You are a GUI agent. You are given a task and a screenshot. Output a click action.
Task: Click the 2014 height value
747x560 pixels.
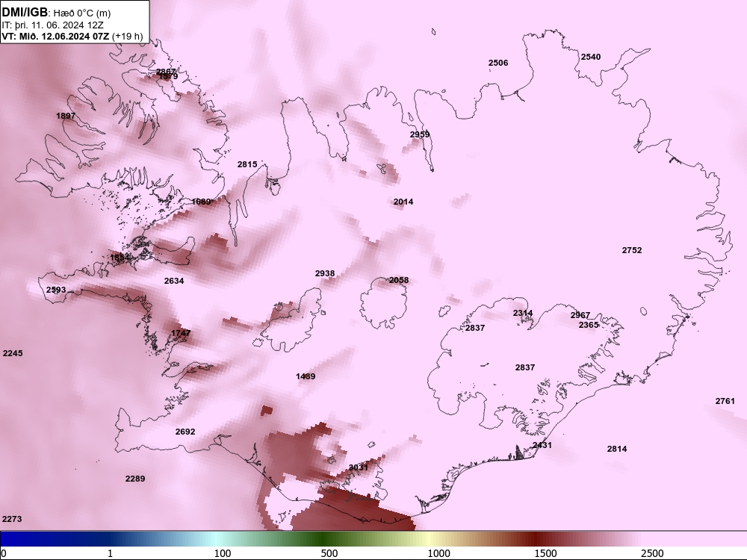coord(403,202)
